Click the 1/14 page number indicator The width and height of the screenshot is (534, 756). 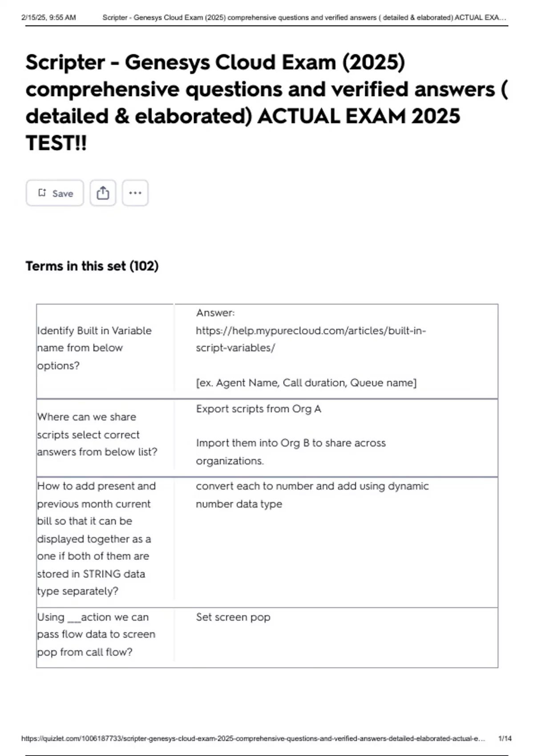[x=505, y=739]
